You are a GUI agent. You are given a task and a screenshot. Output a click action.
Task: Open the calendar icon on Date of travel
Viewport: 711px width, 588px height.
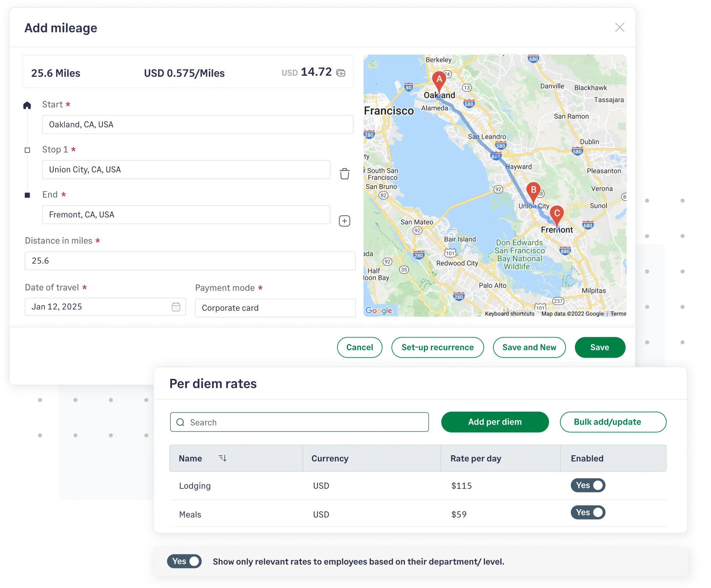[x=176, y=307]
